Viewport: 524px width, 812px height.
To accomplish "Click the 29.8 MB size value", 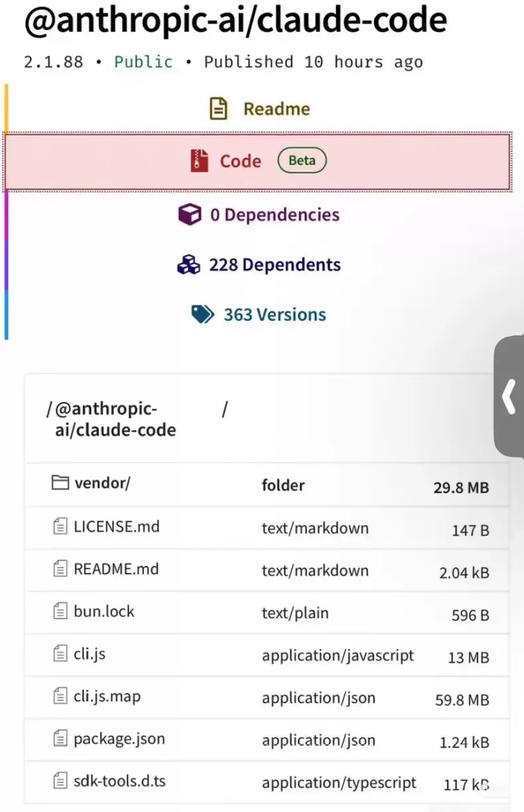I will [x=461, y=488].
